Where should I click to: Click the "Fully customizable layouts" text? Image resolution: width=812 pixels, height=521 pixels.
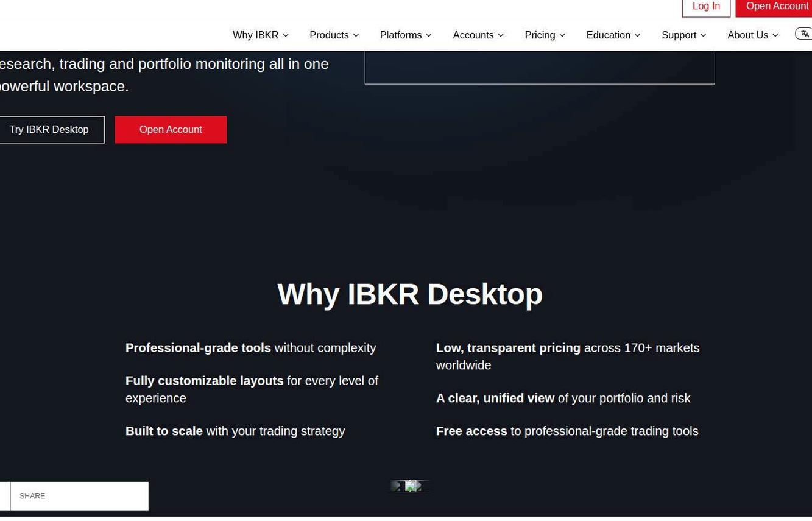coord(205,381)
